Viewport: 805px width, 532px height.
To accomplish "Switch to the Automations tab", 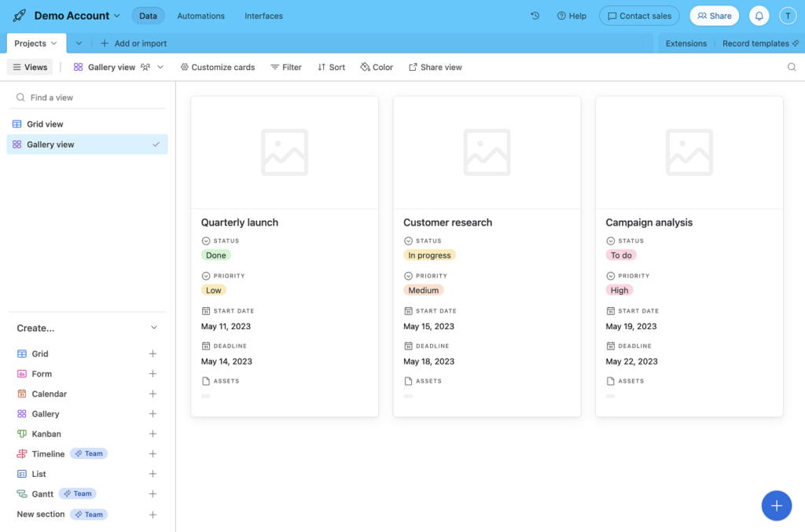I will 200,15.
